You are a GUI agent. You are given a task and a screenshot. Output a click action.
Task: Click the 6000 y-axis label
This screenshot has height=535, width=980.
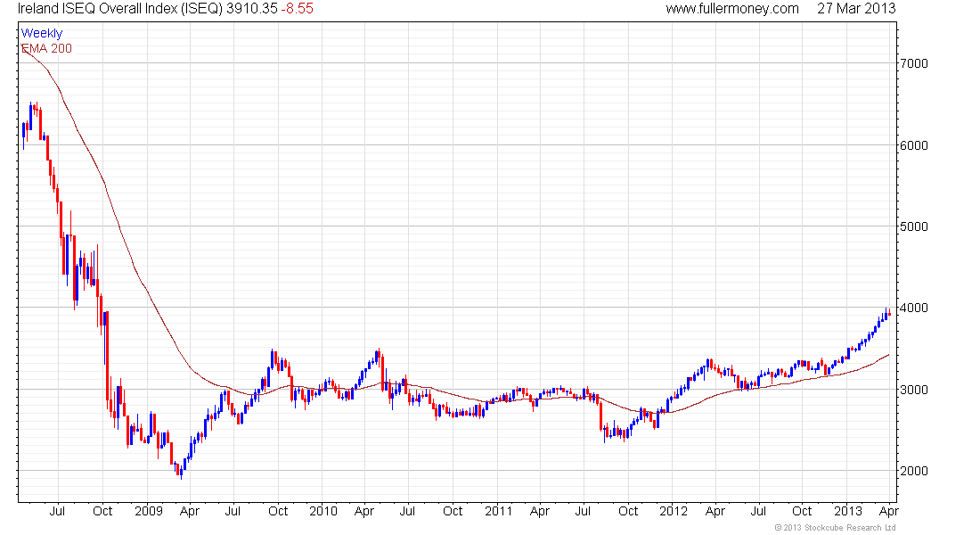coord(914,145)
